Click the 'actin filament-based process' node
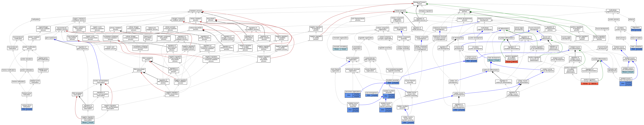Image resolution: width=644 pixels, height=125 pixels. point(358,19)
